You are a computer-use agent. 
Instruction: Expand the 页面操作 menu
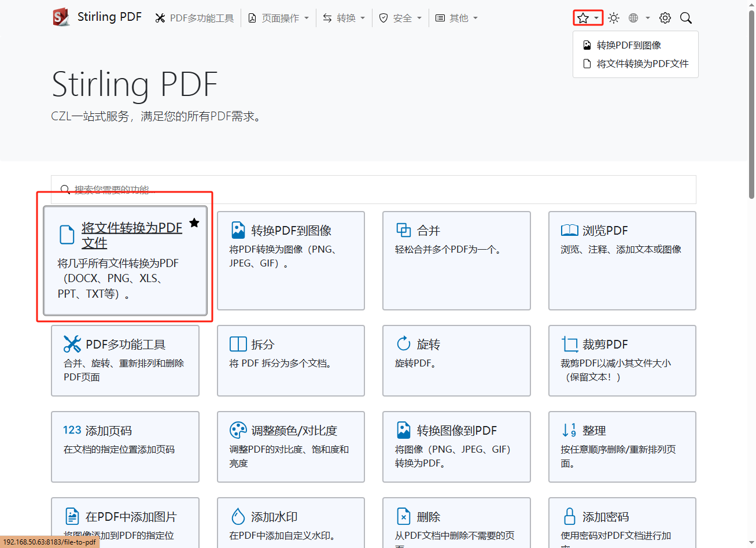coord(278,18)
